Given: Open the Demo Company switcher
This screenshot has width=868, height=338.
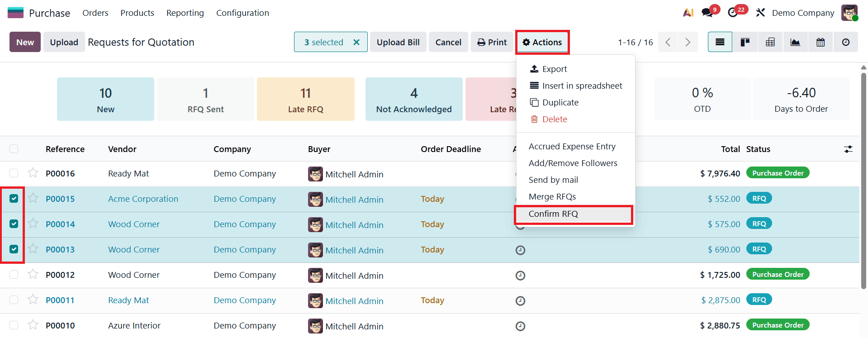Looking at the screenshot, I should tap(803, 13).
